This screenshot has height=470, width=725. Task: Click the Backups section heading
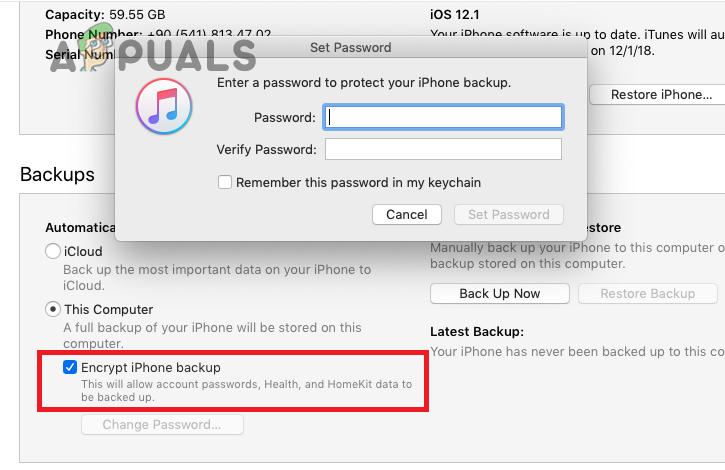point(57,174)
